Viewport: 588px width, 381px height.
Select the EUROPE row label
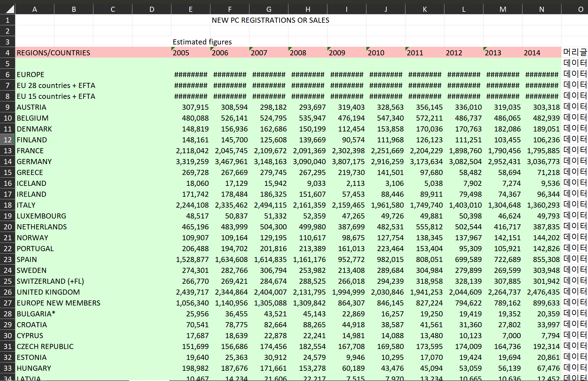click(x=30, y=75)
